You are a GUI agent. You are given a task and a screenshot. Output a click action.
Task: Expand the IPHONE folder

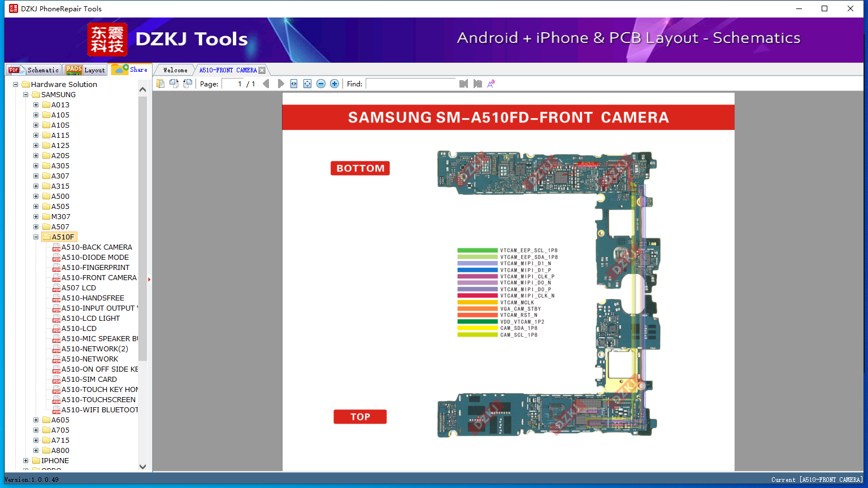pyautogui.click(x=26, y=460)
